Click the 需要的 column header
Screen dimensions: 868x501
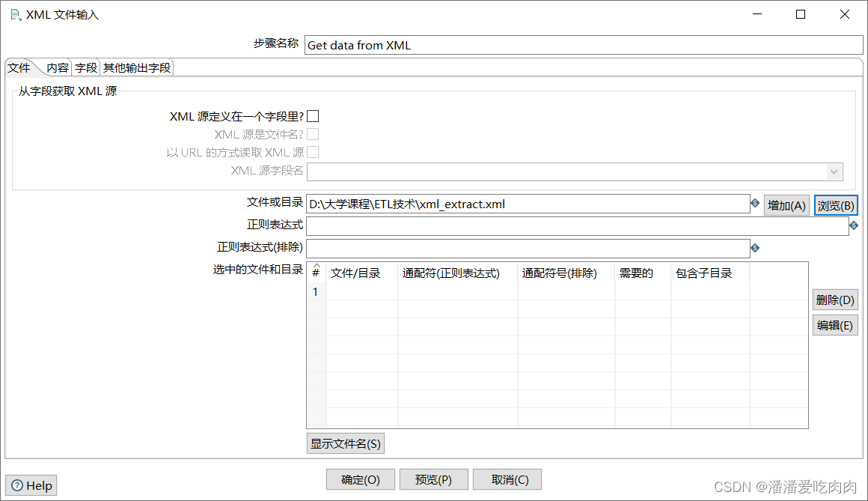pyautogui.click(x=644, y=273)
